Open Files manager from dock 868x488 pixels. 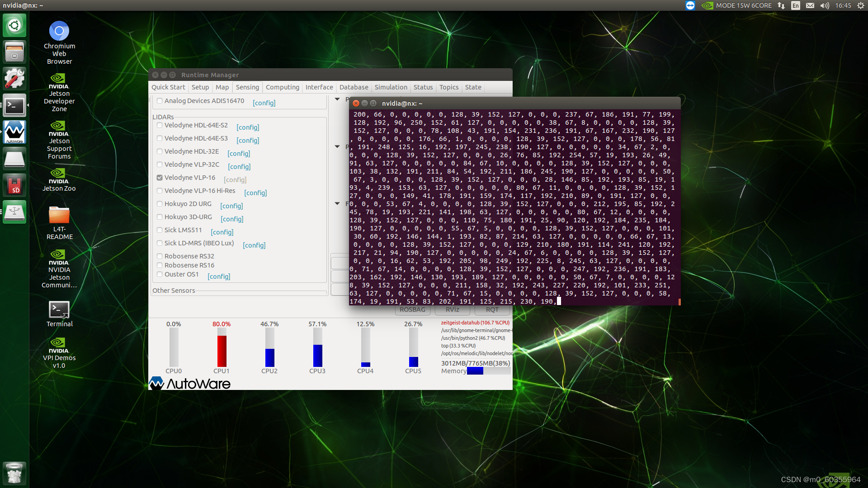click(x=14, y=52)
